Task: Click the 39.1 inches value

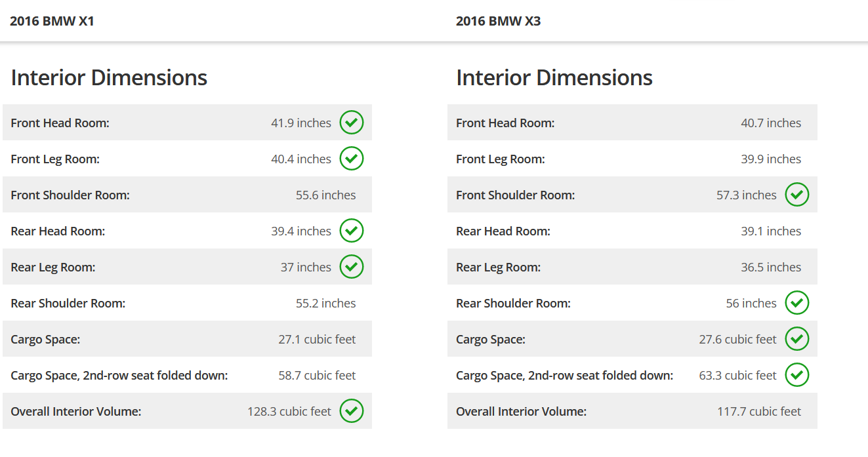Action: [772, 231]
